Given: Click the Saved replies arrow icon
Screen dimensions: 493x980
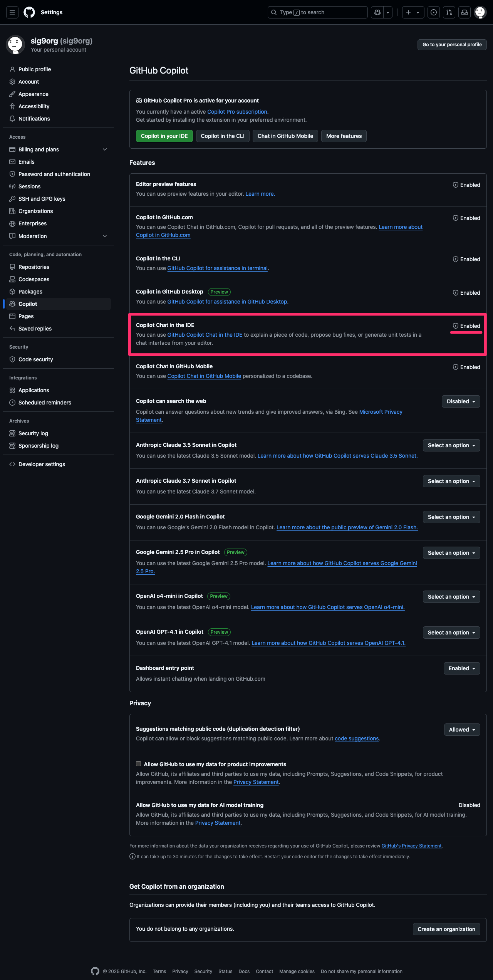Looking at the screenshot, I should (12, 329).
